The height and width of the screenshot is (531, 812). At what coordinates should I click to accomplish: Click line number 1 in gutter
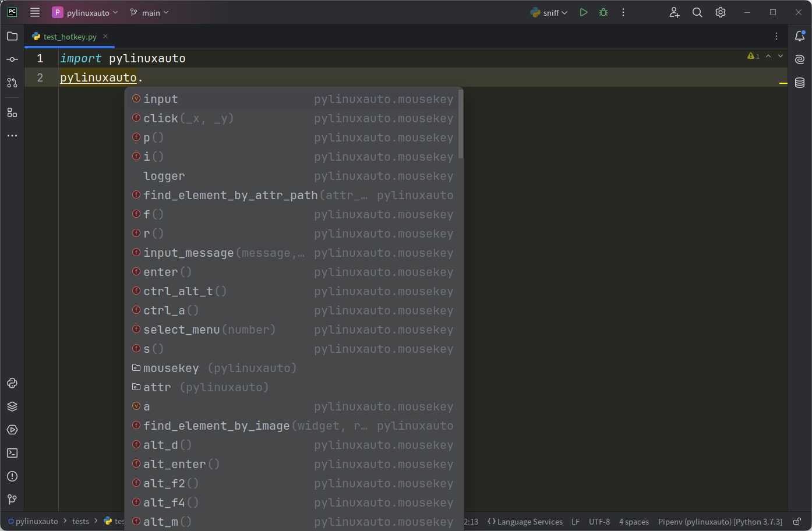[40, 58]
